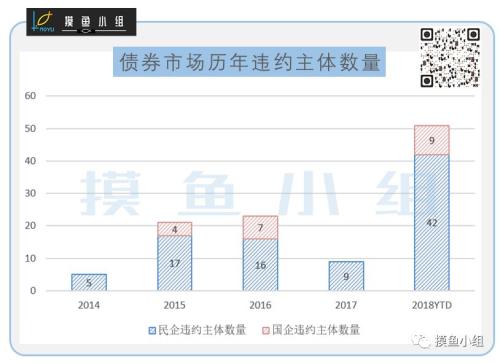
Task: Click the QR code image
Action: point(450,58)
